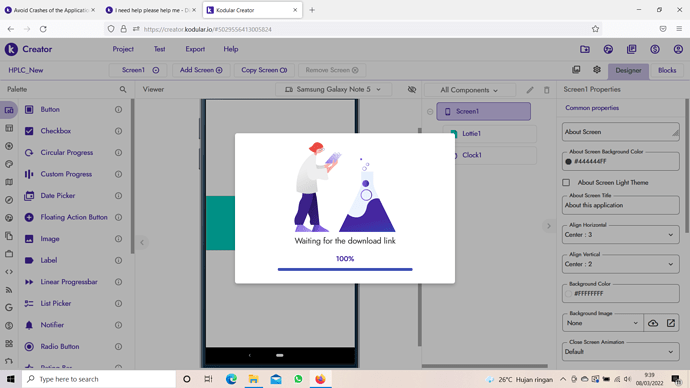The width and height of the screenshot is (690, 388).
Task: Choose the Notifier component
Action: 52,325
